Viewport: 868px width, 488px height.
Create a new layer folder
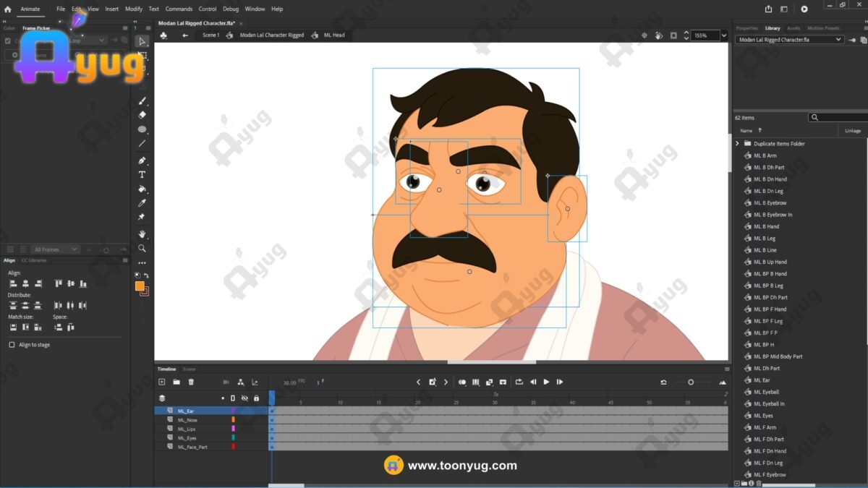[x=176, y=382]
